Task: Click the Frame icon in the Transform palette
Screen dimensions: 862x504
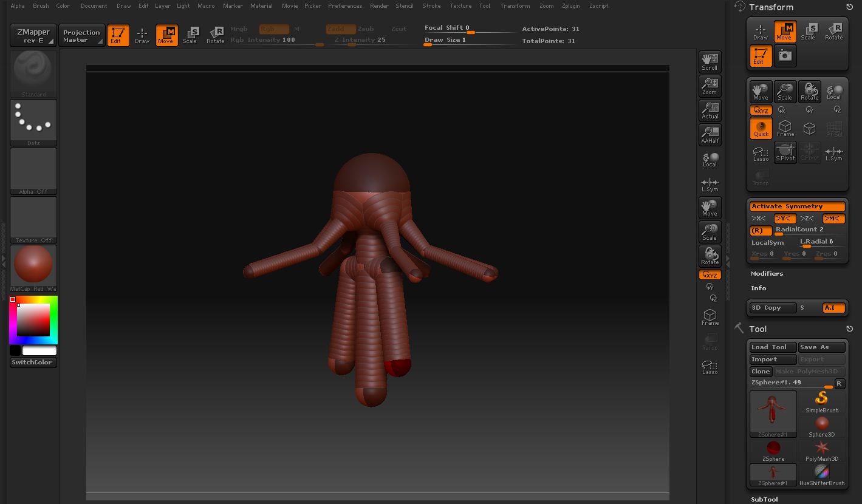Action: pos(785,128)
